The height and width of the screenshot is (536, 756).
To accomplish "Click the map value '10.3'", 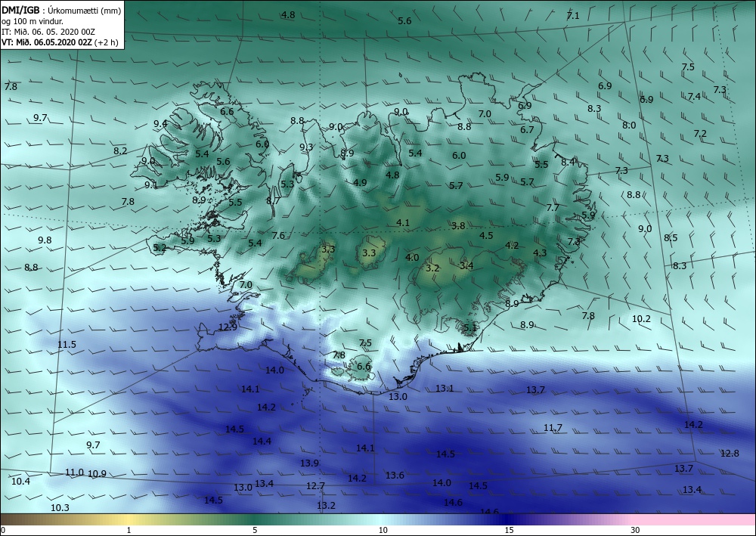I will pyautogui.click(x=60, y=507).
